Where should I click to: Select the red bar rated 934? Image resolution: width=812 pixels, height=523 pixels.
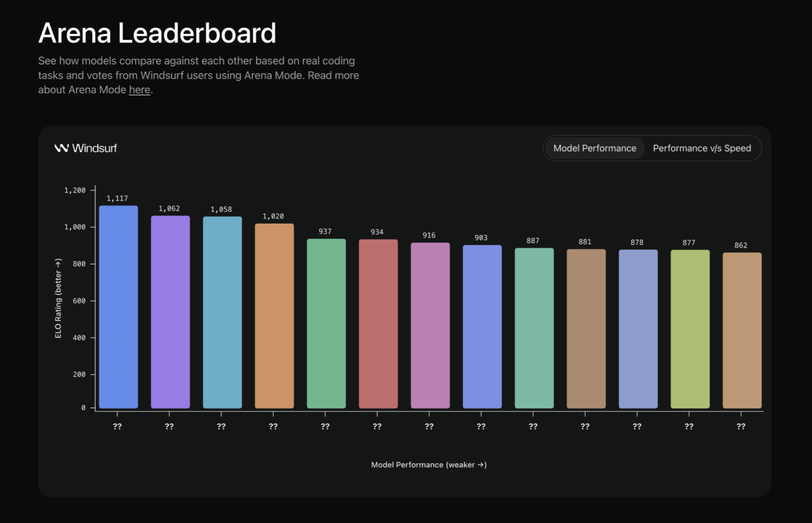tap(378, 324)
